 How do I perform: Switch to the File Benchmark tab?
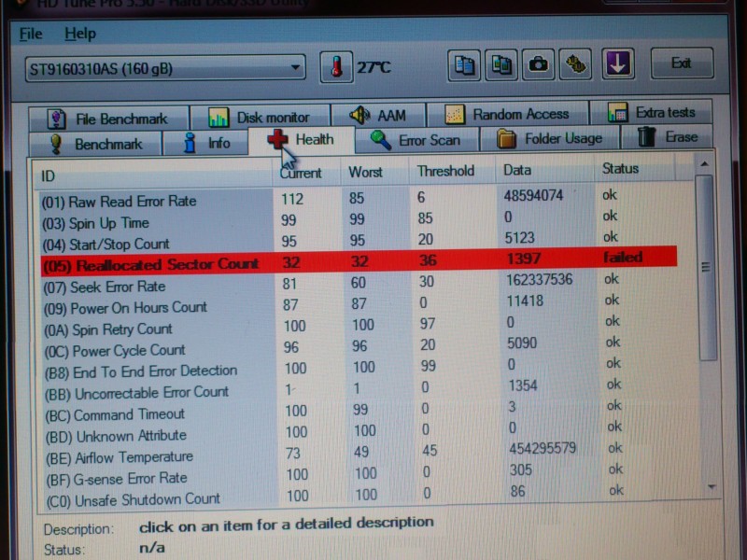(x=108, y=119)
